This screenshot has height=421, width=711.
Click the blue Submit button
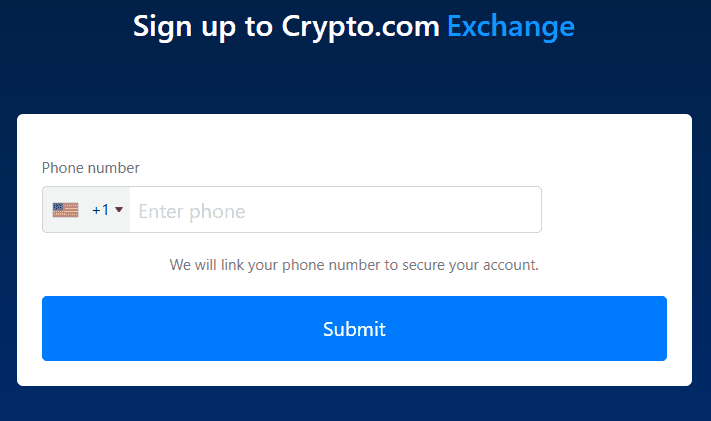click(x=354, y=328)
